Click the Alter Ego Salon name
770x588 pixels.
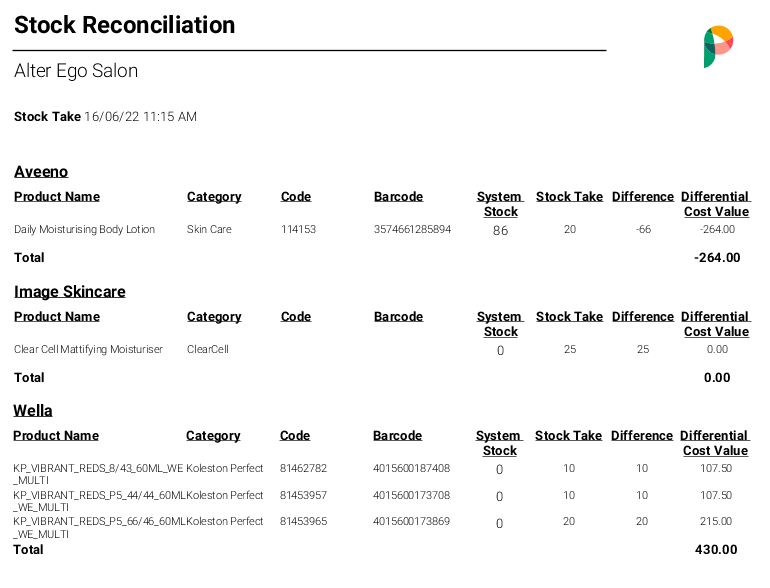pos(76,71)
